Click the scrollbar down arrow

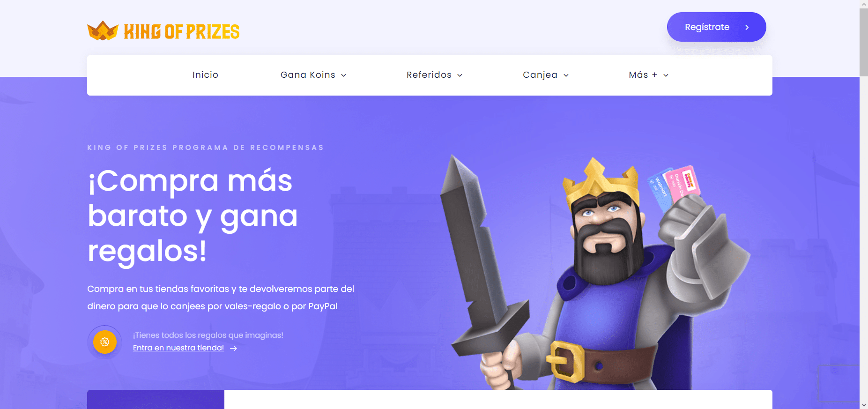(864, 405)
